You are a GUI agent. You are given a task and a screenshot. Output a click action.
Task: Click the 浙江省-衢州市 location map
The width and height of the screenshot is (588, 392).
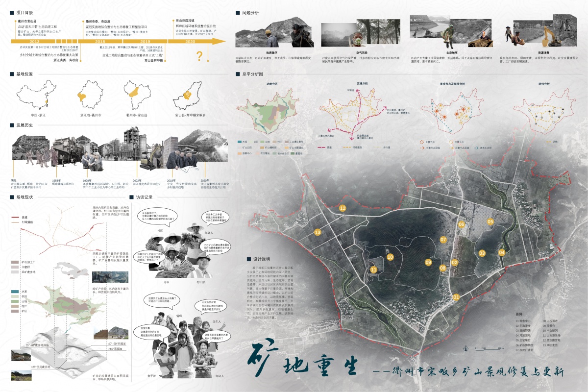tap(90, 95)
